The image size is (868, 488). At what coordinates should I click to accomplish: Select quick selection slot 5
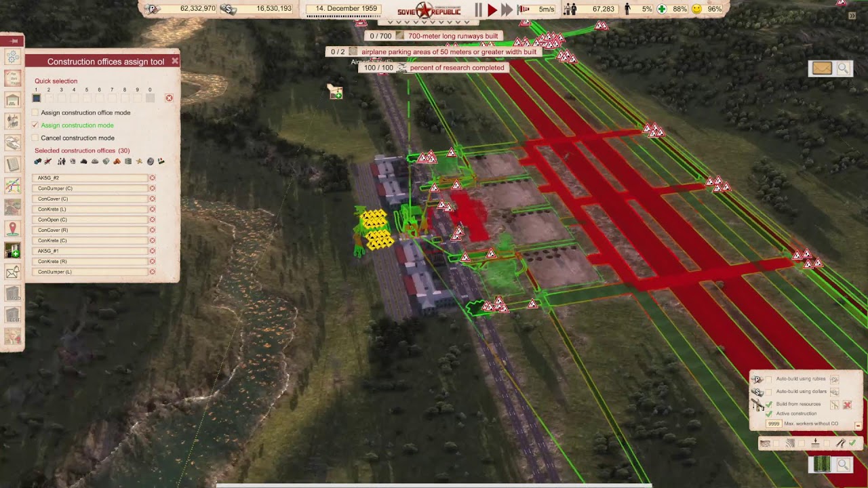87,98
